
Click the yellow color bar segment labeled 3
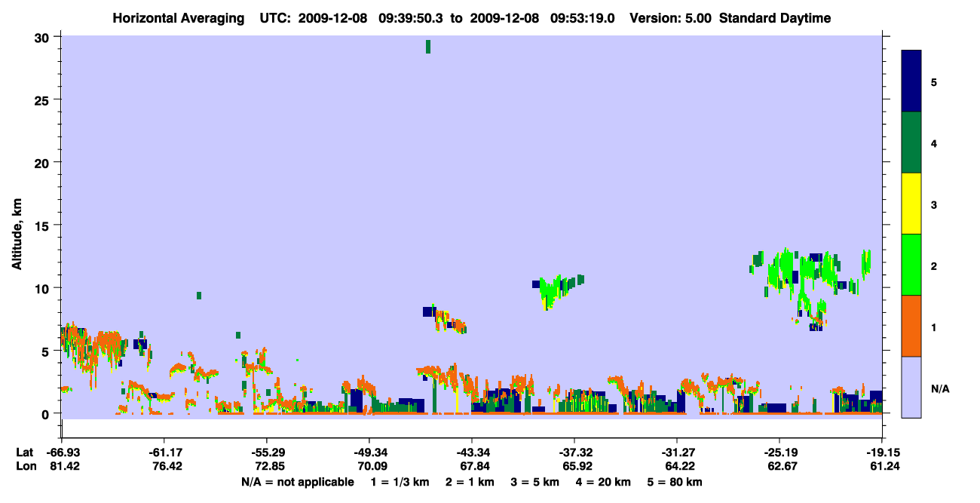pyautogui.click(x=911, y=204)
